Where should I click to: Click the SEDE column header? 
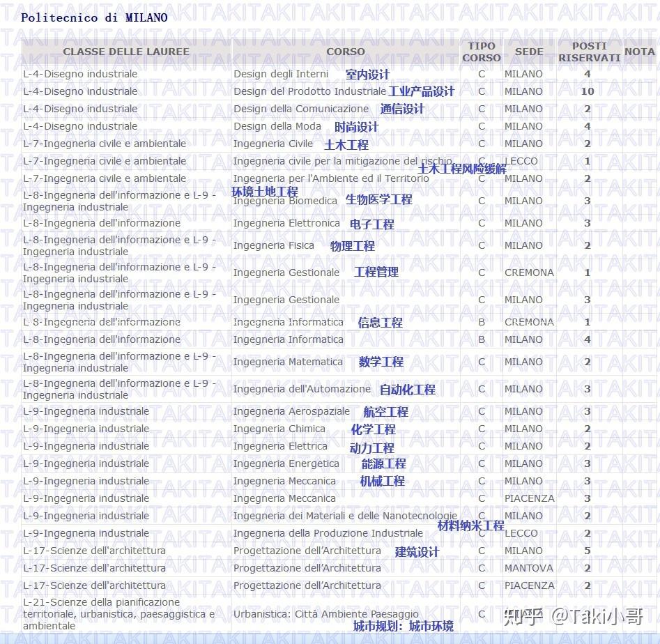(x=529, y=51)
